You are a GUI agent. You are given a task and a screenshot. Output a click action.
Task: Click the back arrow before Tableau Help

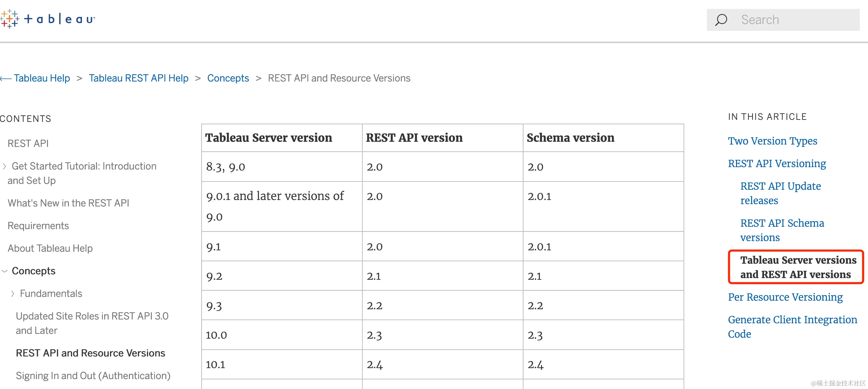tap(5, 78)
